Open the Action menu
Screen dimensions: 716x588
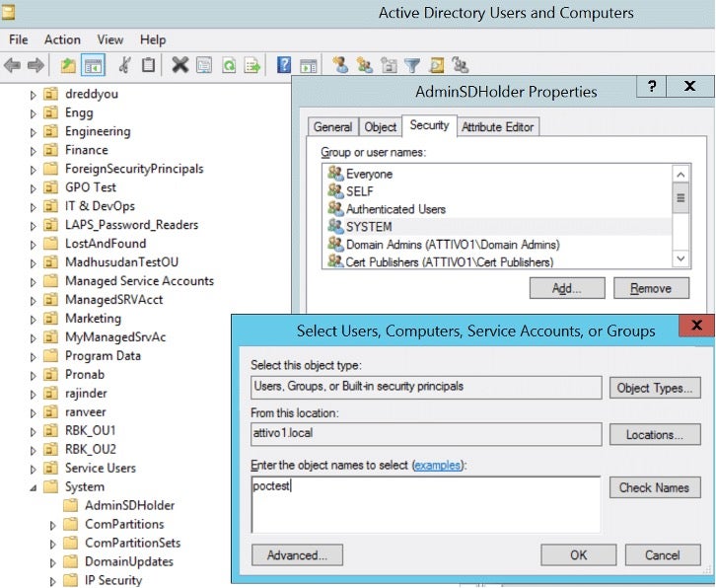click(x=62, y=39)
